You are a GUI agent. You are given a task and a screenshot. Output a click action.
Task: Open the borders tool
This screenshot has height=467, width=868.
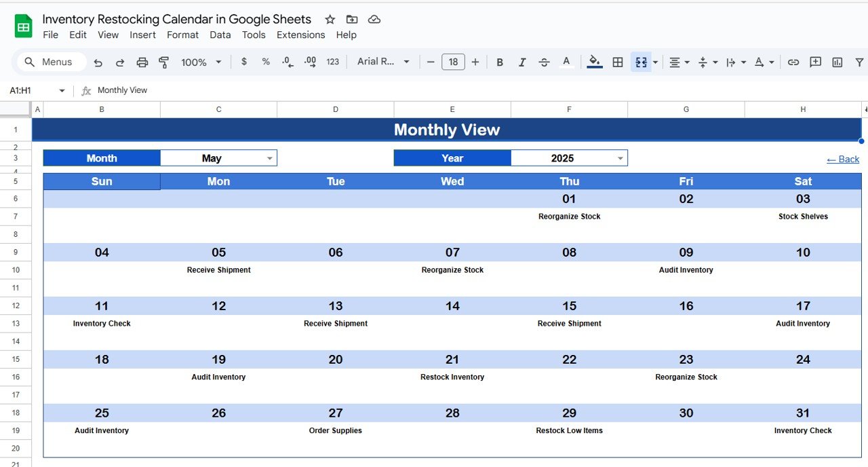pyautogui.click(x=618, y=62)
